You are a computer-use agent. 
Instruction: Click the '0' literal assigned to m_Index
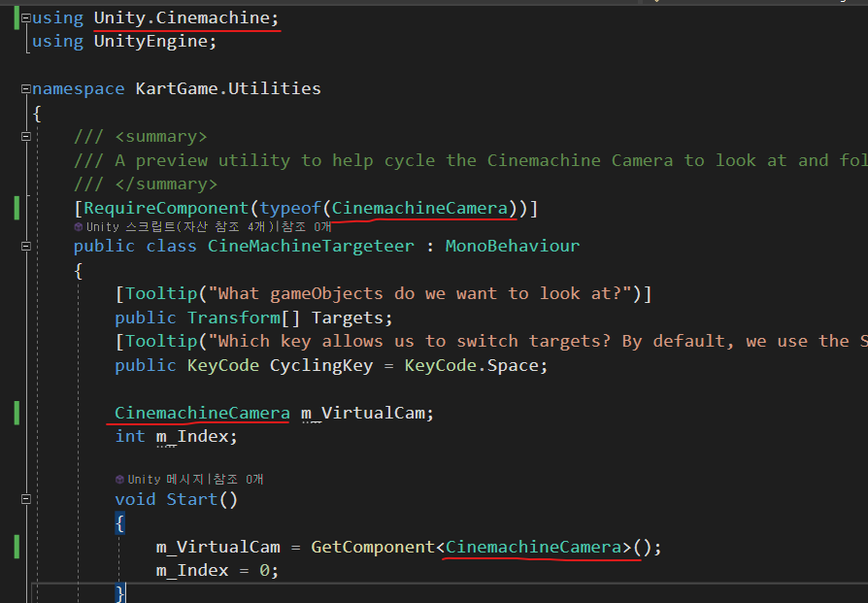point(264,570)
